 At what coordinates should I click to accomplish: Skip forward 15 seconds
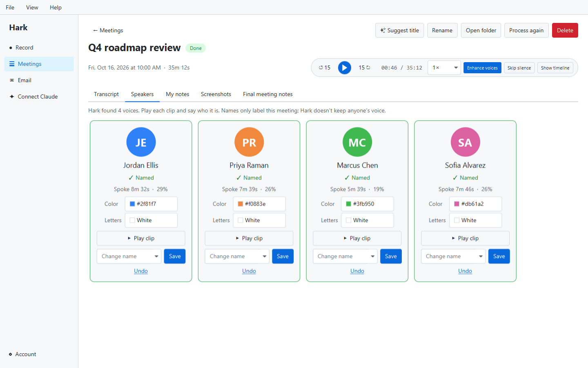coord(364,67)
